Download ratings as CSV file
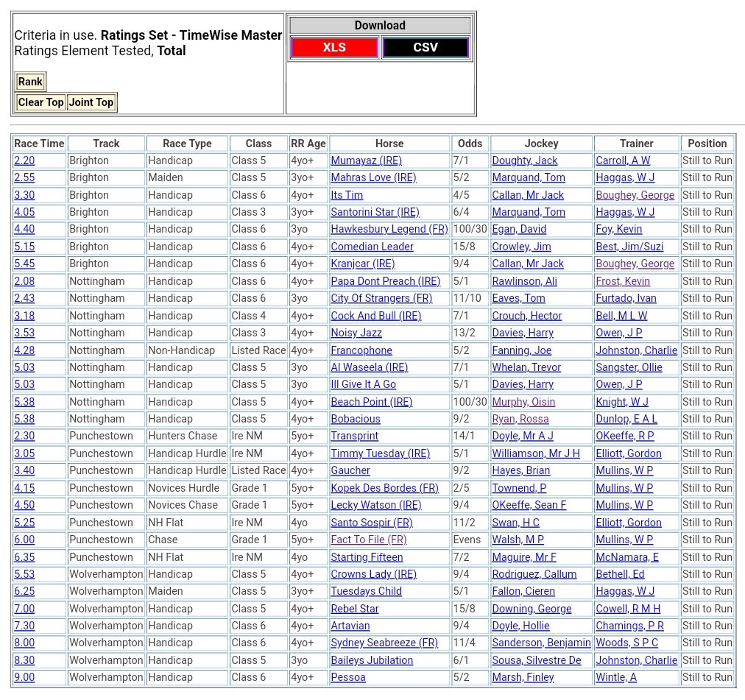The image size is (745, 700). click(425, 48)
